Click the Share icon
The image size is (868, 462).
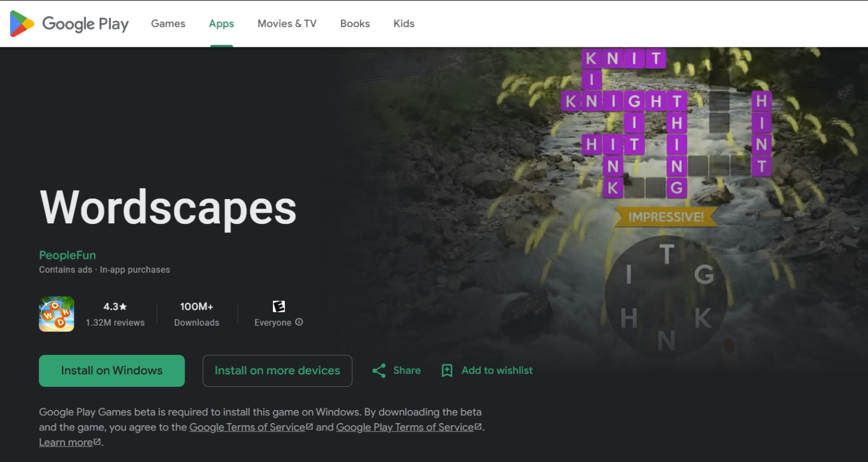point(379,370)
